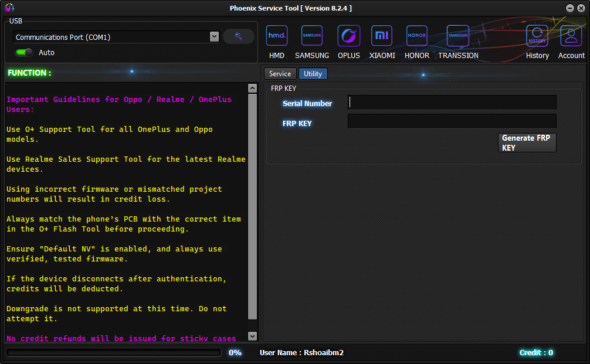The width and height of the screenshot is (590, 364).
Task: Open the History panel
Action: [x=537, y=36]
